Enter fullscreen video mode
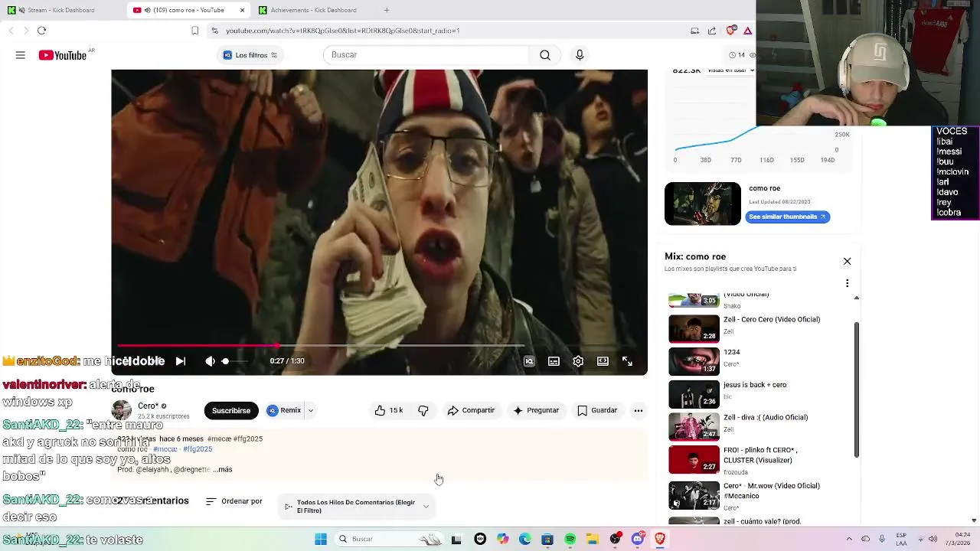980x551 pixels. click(627, 361)
